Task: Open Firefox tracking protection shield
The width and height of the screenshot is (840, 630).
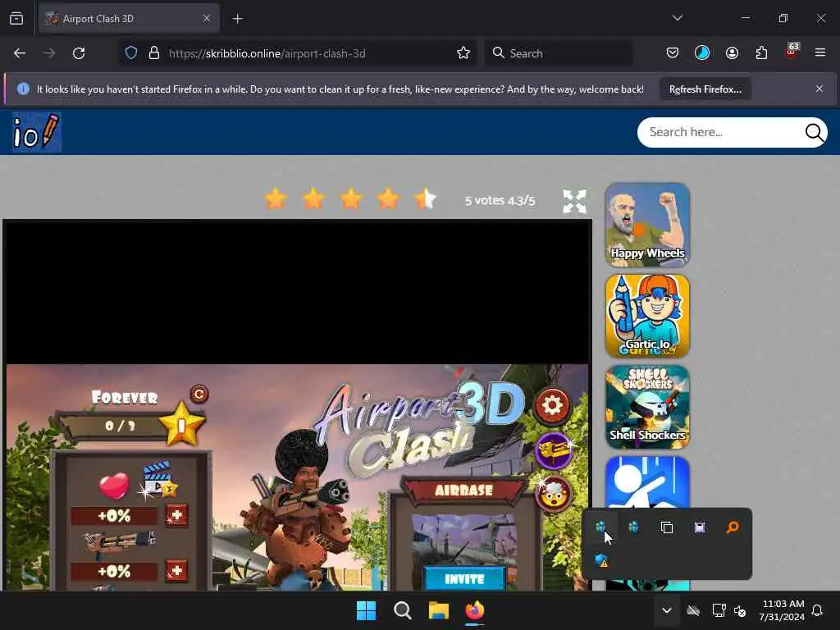Action: (131, 53)
